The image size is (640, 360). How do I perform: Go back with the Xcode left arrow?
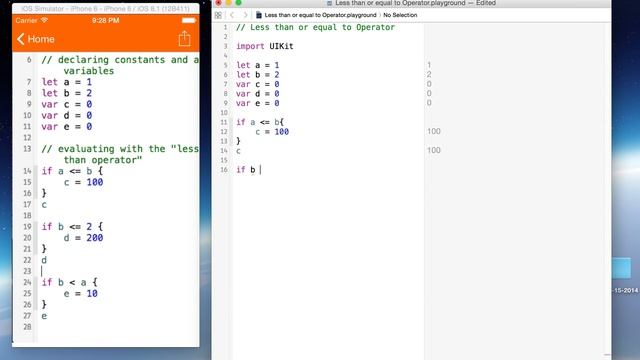(x=232, y=15)
